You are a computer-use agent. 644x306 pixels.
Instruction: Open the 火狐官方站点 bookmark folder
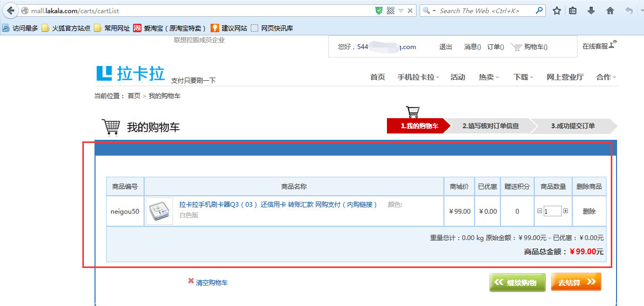(x=66, y=28)
